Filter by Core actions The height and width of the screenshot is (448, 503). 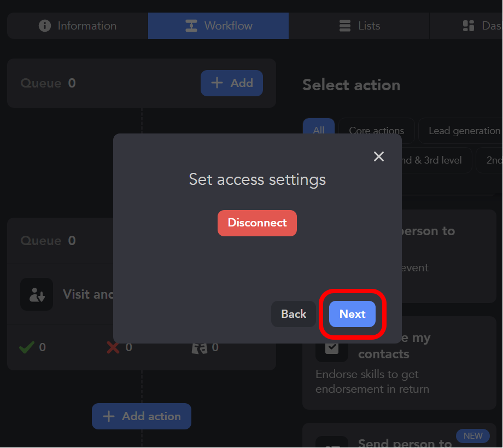[377, 131]
